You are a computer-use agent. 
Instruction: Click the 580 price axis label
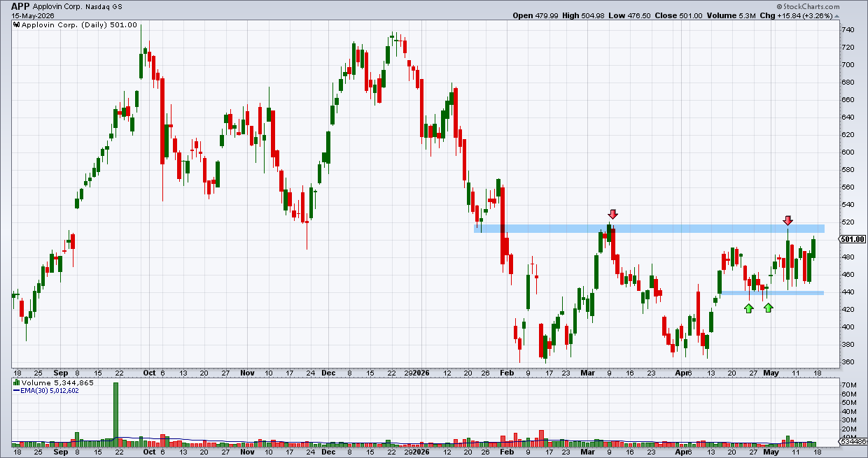coord(848,170)
